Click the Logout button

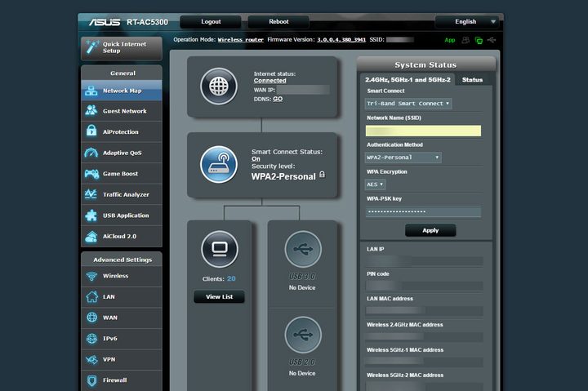(211, 22)
